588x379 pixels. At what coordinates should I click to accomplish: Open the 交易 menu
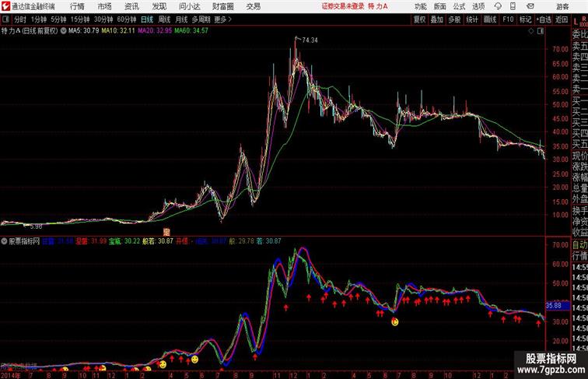253,7
